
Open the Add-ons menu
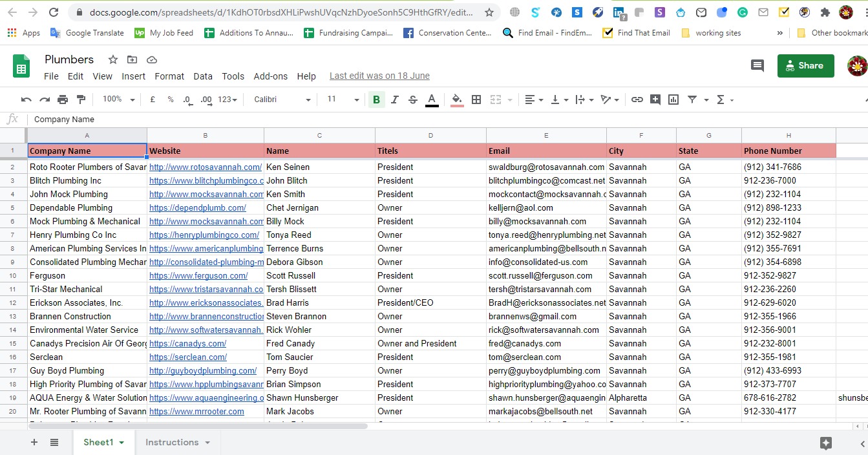pos(271,76)
